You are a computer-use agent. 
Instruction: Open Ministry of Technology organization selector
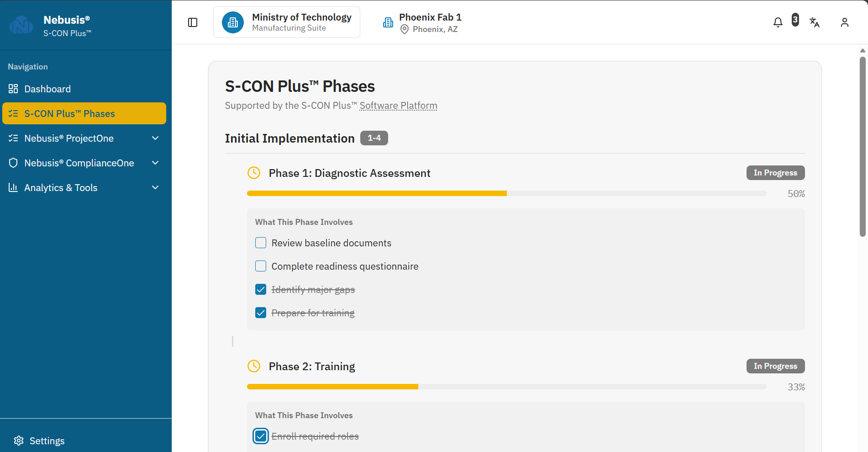287,22
